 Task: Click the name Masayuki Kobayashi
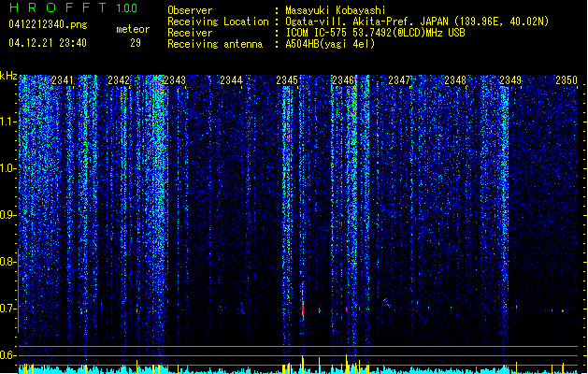pyautogui.click(x=336, y=10)
